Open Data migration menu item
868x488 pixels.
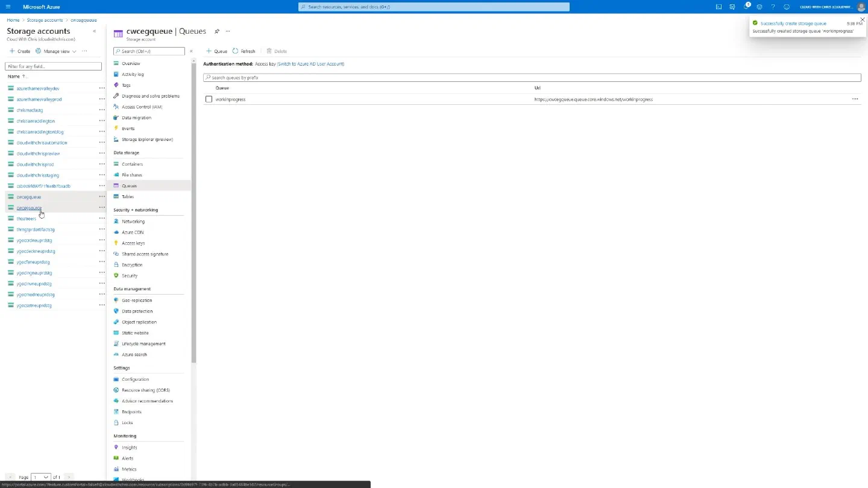136,117
